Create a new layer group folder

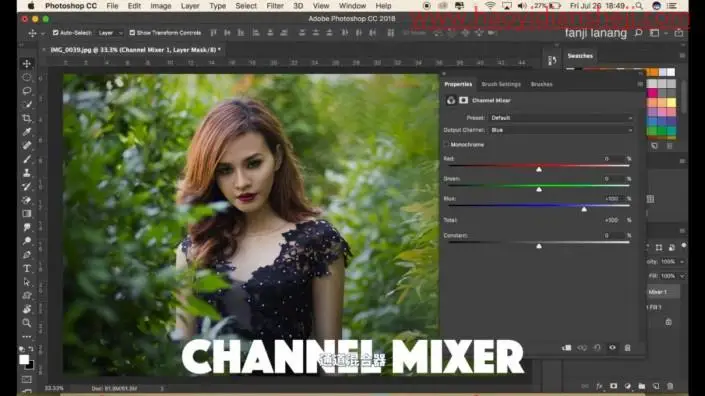(642, 386)
